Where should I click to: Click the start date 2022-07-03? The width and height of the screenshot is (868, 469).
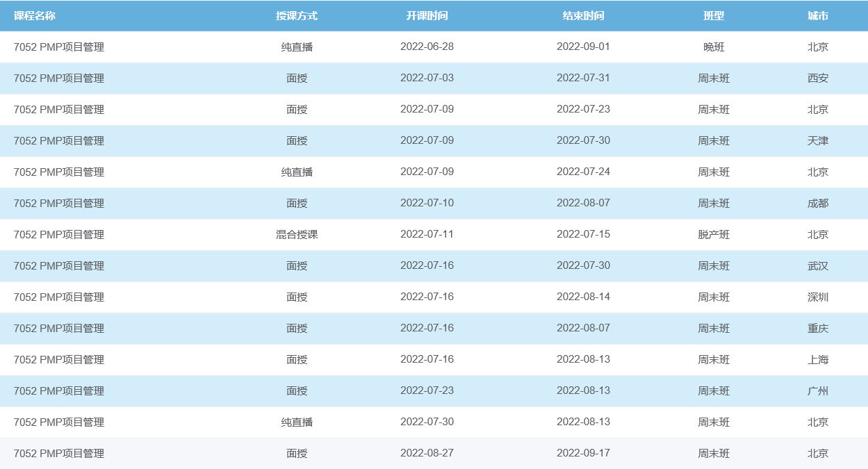coord(427,78)
